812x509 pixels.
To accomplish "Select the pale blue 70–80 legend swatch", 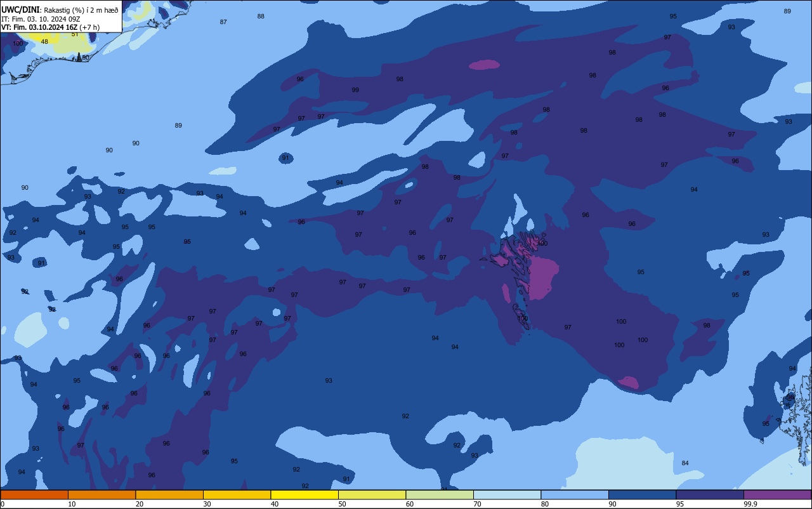I will pyautogui.click(x=507, y=494).
